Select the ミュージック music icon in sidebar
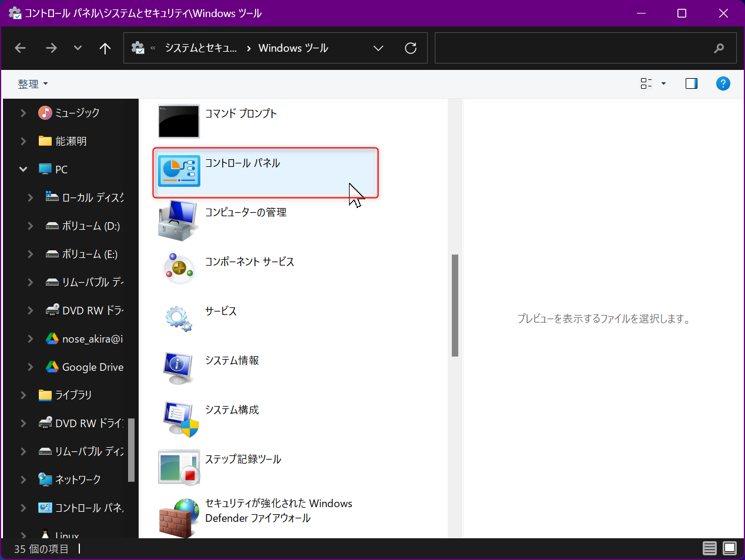This screenshot has width=745, height=560. click(45, 112)
